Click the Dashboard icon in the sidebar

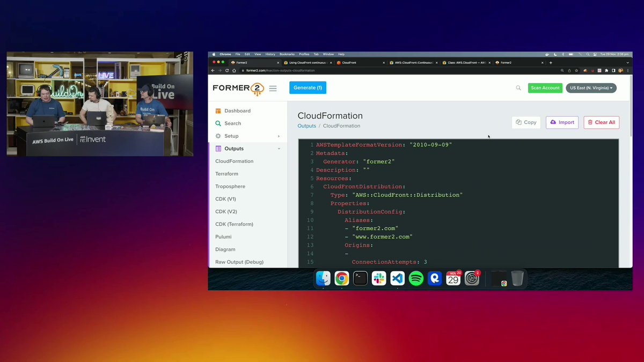point(218,111)
